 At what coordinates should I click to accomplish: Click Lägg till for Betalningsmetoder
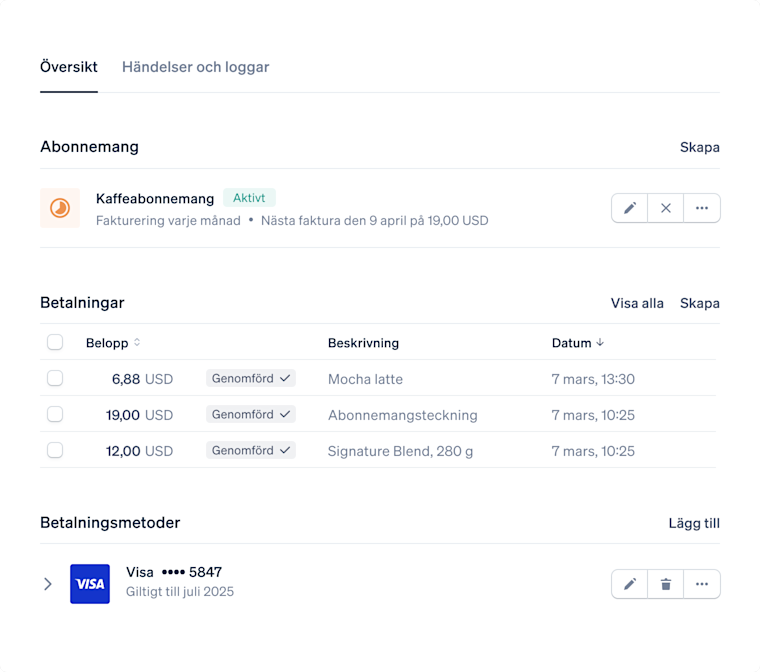pyautogui.click(x=694, y=523)
